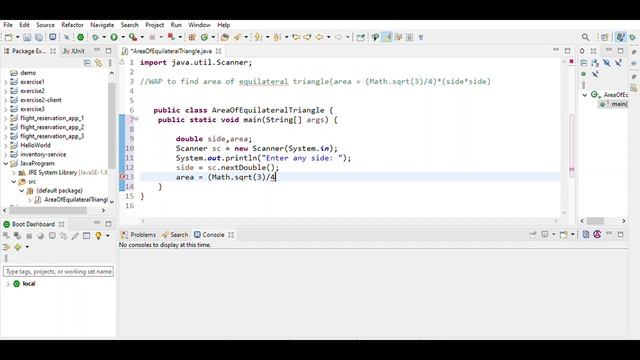
Task: Click the Collapse All icon in Package Explorer
Action: [87, 63]
